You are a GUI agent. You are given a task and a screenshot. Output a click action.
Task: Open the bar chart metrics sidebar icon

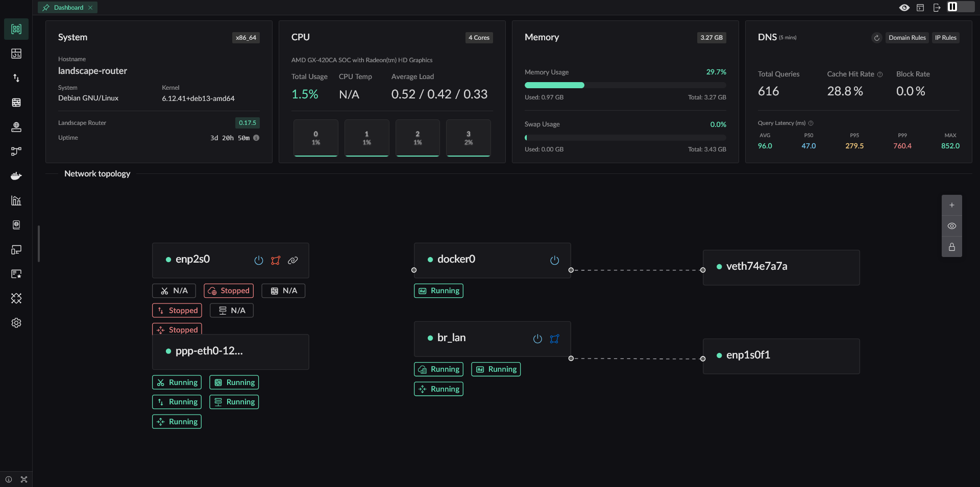(x=16, y=200)
